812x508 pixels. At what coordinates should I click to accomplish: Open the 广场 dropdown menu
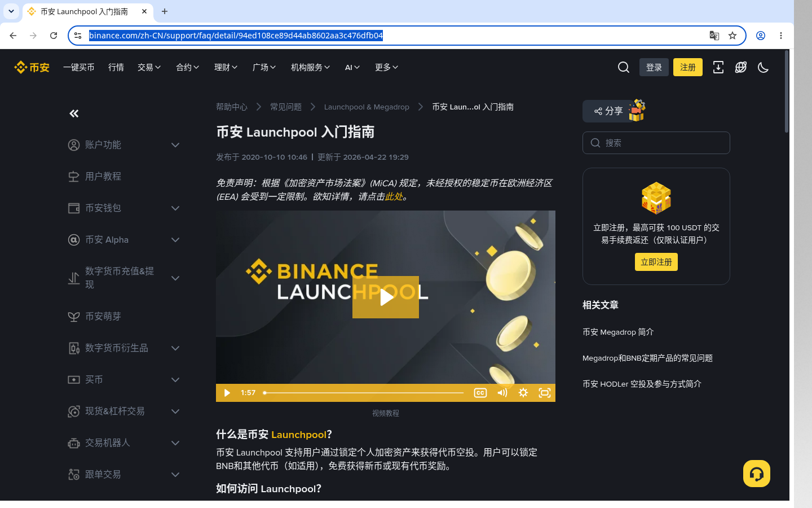click(264, 67)
